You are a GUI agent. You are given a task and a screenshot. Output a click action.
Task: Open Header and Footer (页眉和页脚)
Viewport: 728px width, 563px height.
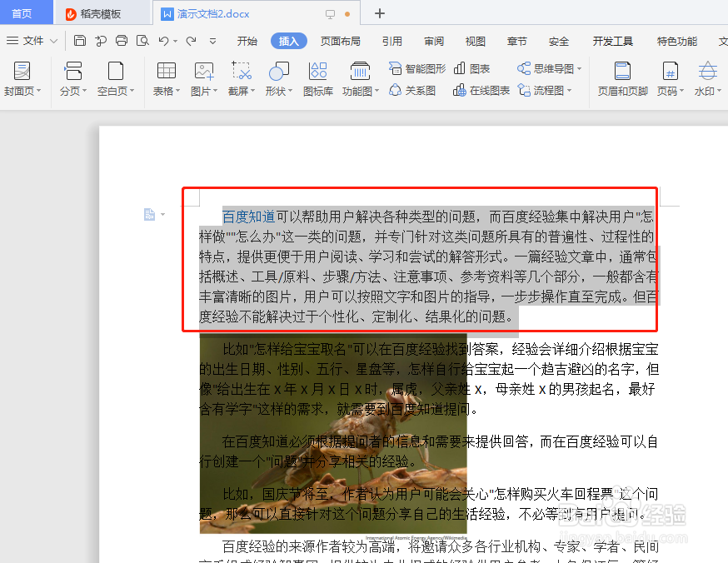(x=622, y=79)
